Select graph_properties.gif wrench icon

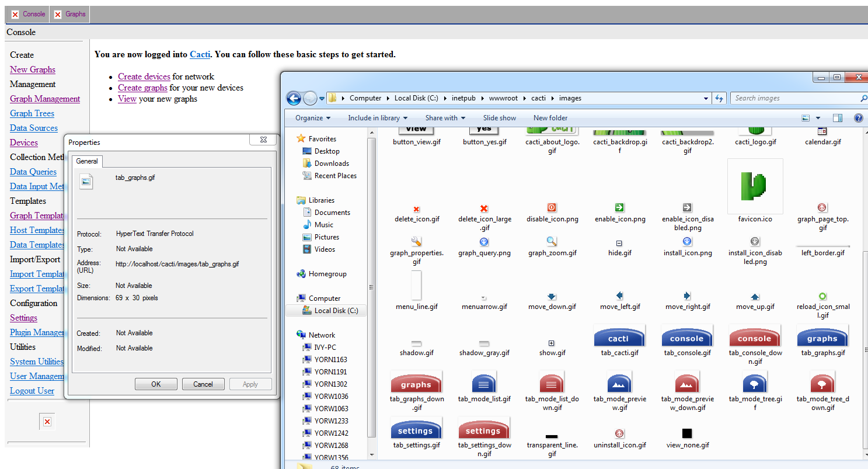[416, 241]
